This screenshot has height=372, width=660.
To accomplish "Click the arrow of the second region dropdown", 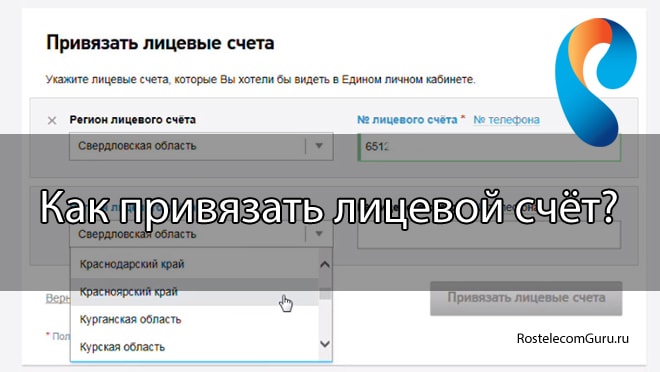I will click(x=319, y=234).
